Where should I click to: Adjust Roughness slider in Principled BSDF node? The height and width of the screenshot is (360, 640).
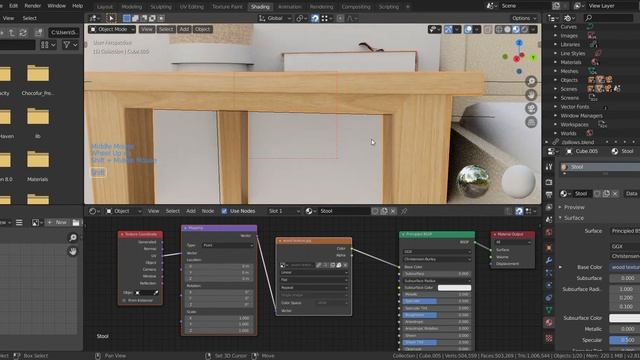pos(437,315)
